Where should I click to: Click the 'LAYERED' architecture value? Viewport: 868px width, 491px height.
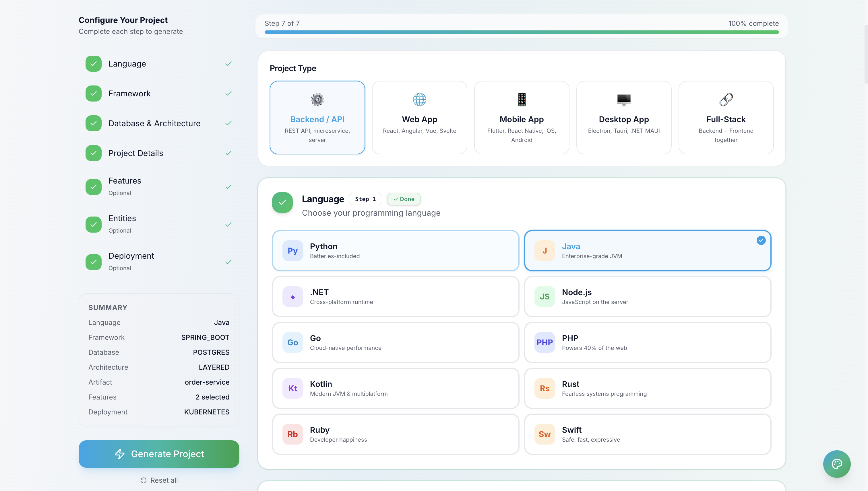[x=214, y=367]
